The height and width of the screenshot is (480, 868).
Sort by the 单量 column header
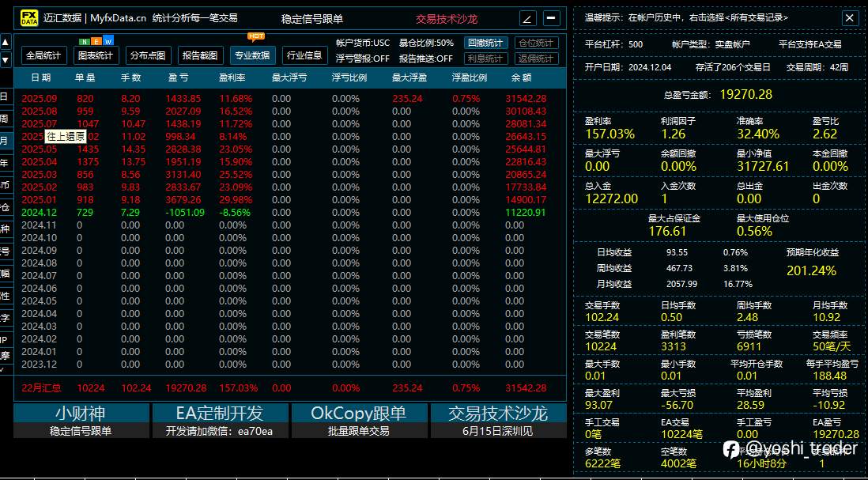point(85,78)
